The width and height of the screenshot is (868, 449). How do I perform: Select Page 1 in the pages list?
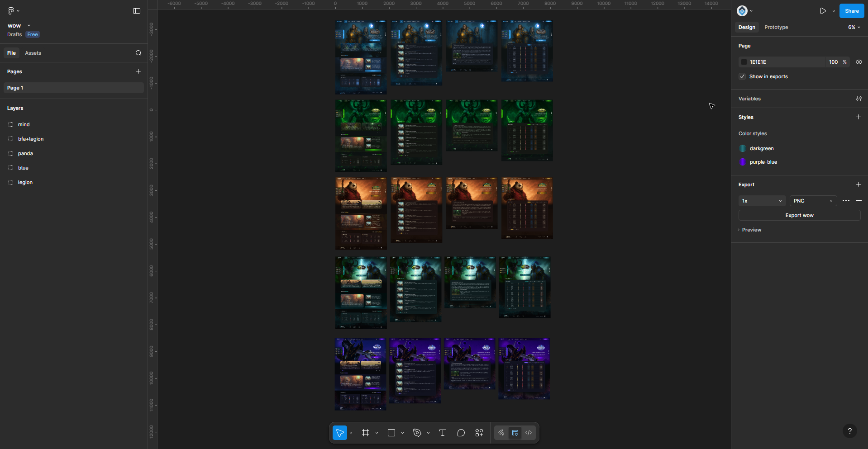pos(74,88)
